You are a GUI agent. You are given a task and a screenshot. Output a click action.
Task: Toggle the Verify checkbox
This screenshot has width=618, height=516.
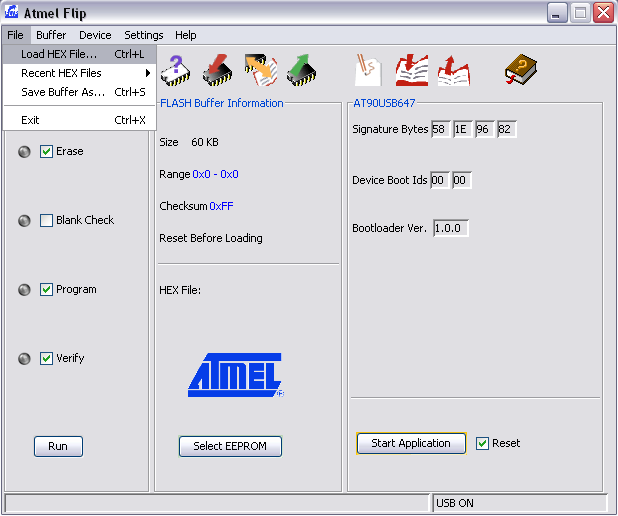[46, 358]
